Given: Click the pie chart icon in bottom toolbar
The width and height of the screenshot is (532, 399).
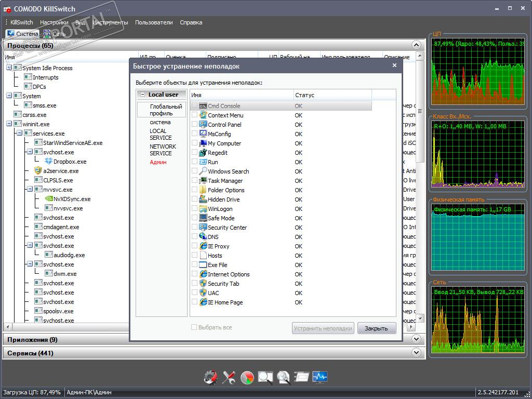Looking at the screenshot, I should (x=247, y=378).
